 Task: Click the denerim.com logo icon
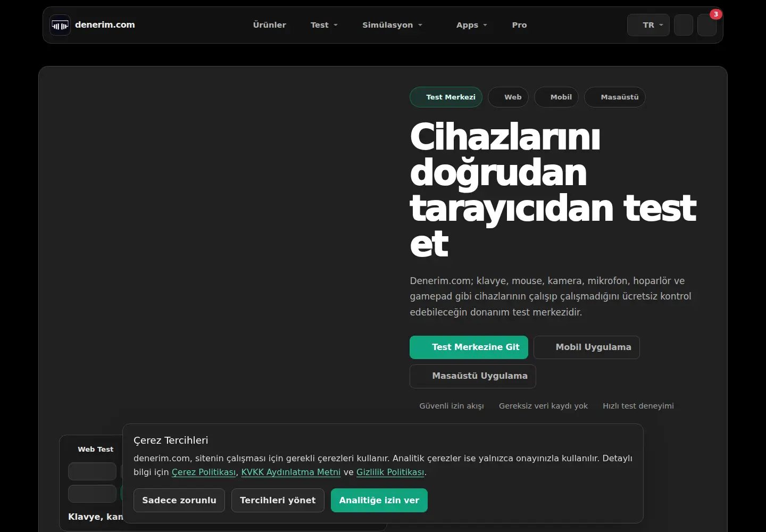pos(60,25)
